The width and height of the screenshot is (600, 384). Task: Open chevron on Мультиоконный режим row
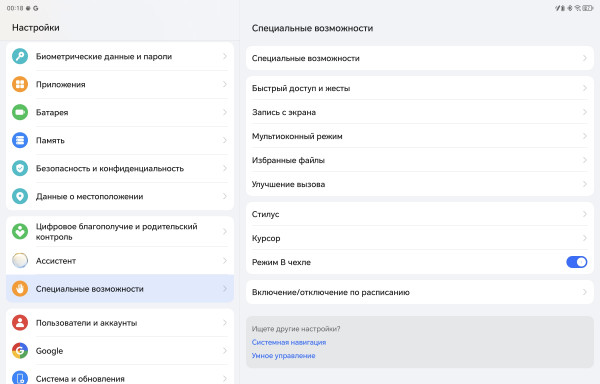point(585,136)
